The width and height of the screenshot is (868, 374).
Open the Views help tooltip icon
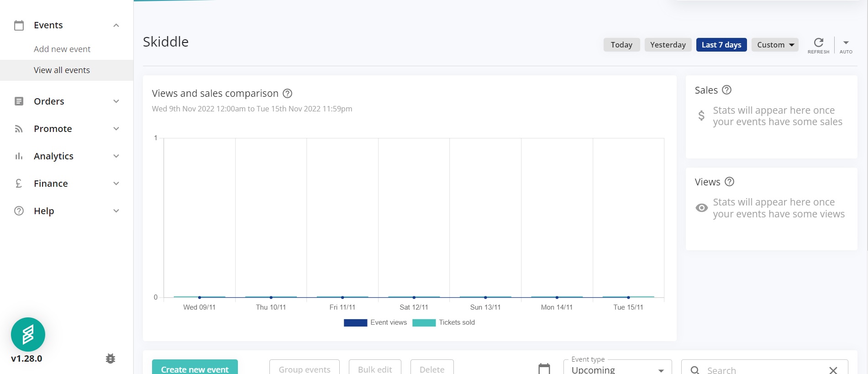pos(730,182)
